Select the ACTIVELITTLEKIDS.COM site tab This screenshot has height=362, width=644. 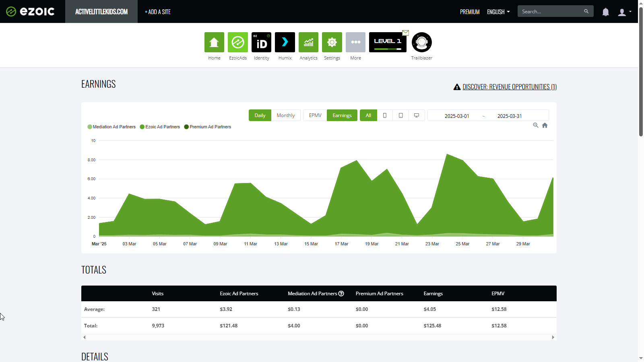(101, 12)
